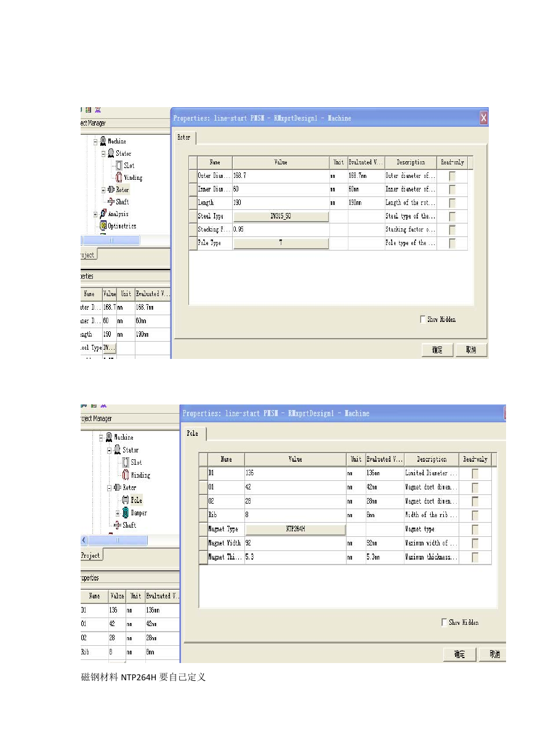This screenshot has width=535, height=756.
Task: Select the Damper icon in the project tree
Action: (x=126, y=513)
